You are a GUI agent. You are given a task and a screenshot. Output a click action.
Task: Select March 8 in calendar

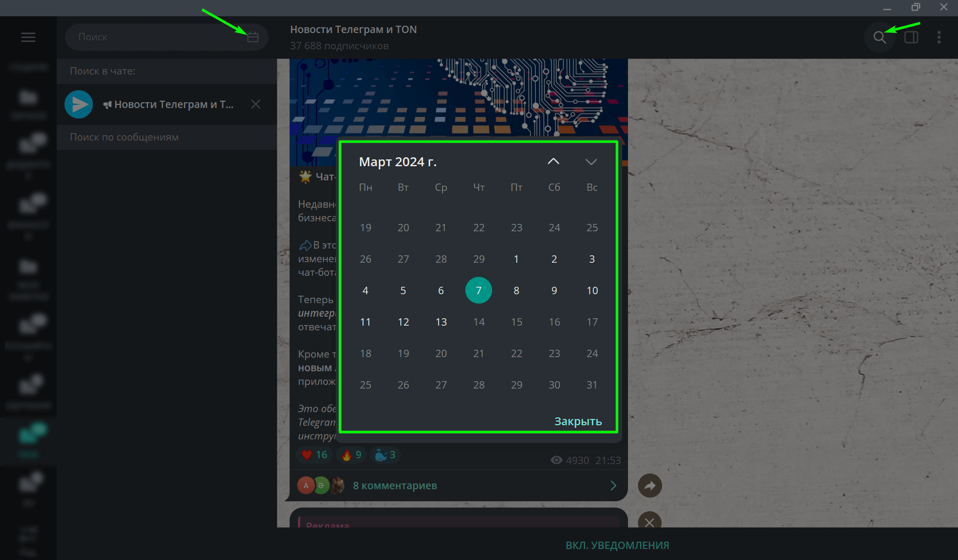517,290
